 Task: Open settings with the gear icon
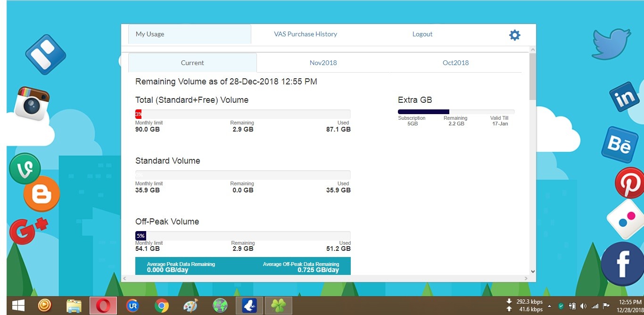coord(515,35)
